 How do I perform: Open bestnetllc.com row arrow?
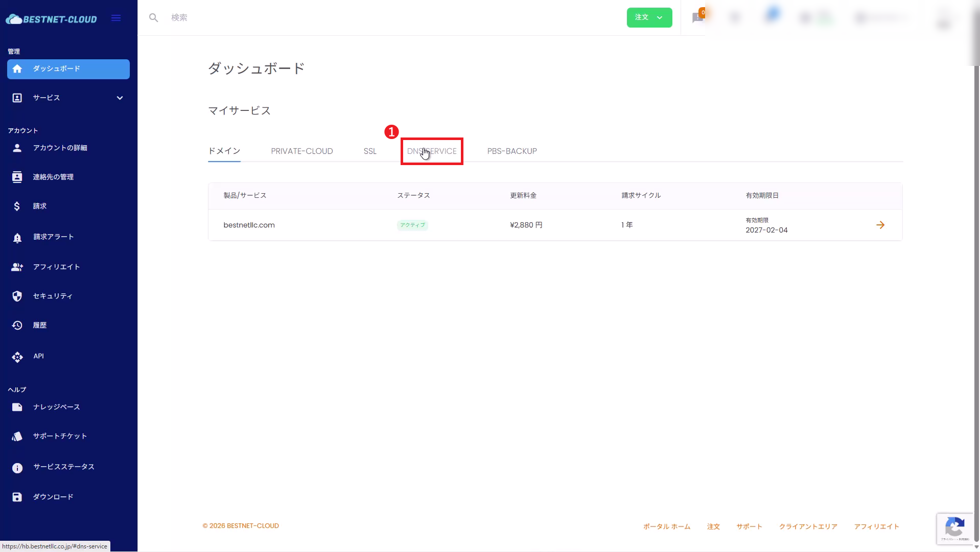[x=880, y=225]
